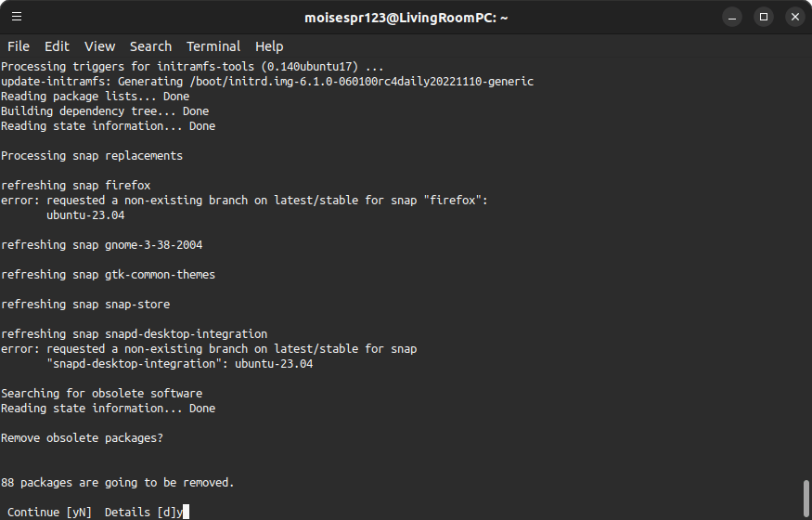
Task: Open the Terminal menu
Action: [x=213, y=46]
